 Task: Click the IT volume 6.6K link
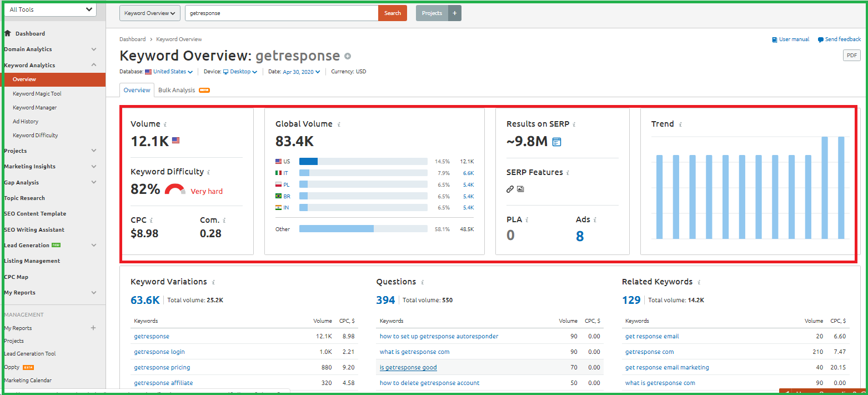point(468,173)
